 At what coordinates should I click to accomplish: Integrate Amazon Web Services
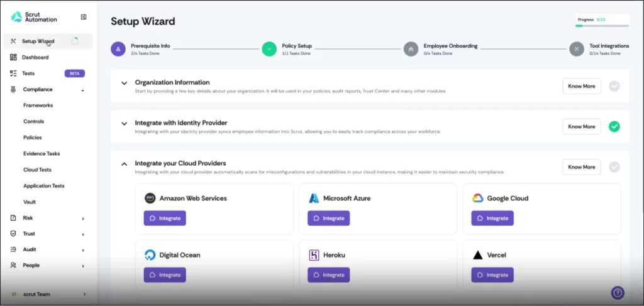[165, 218]
